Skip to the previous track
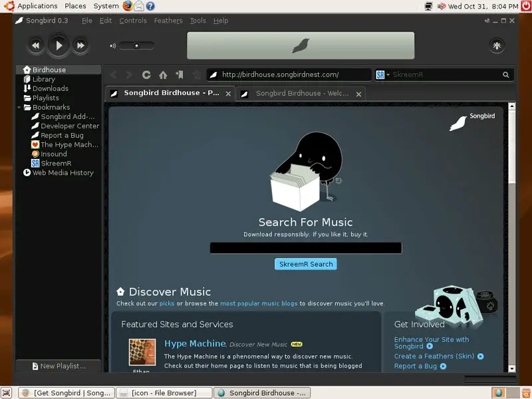532x399 pixels. [x=36, y=45]
